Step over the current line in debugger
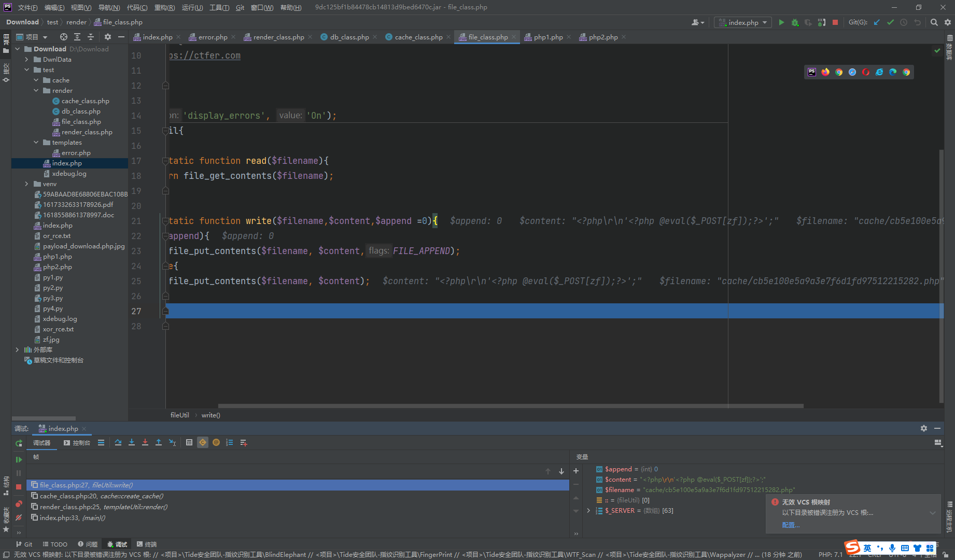 tap(118, 442)
